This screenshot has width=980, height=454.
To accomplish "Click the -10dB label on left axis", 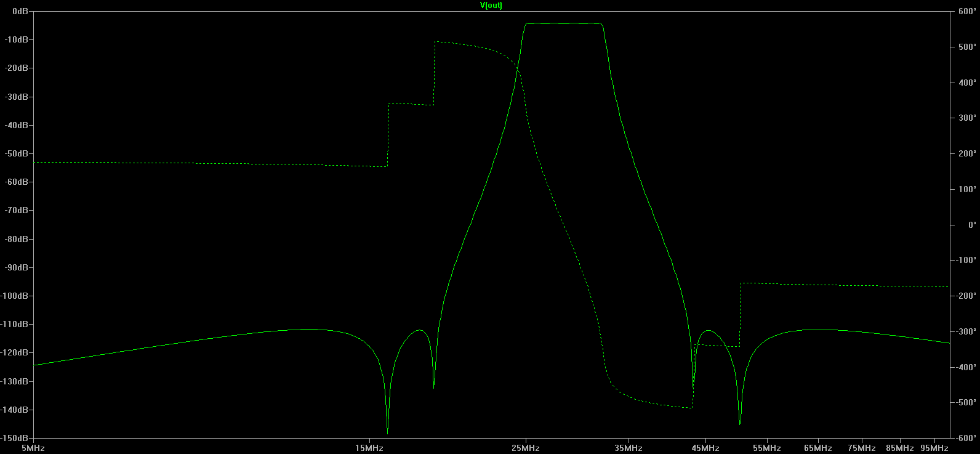I will tap(17, 40).
